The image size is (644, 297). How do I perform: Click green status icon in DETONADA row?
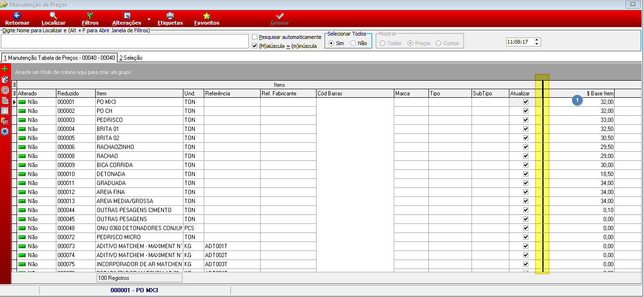(x=22, y=174)
